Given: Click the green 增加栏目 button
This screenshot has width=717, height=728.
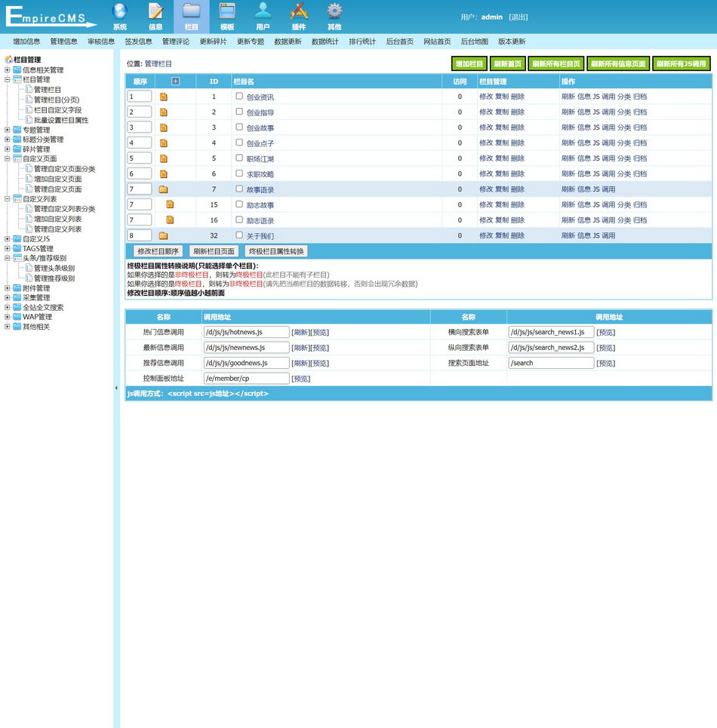Looking at the screenshot, I should tap(469, 63).
